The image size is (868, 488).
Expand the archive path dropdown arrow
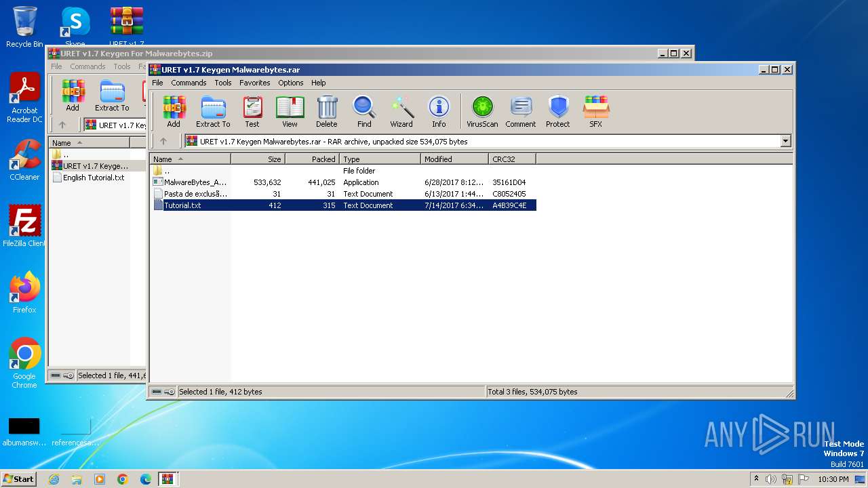click(x=786, y=142)
